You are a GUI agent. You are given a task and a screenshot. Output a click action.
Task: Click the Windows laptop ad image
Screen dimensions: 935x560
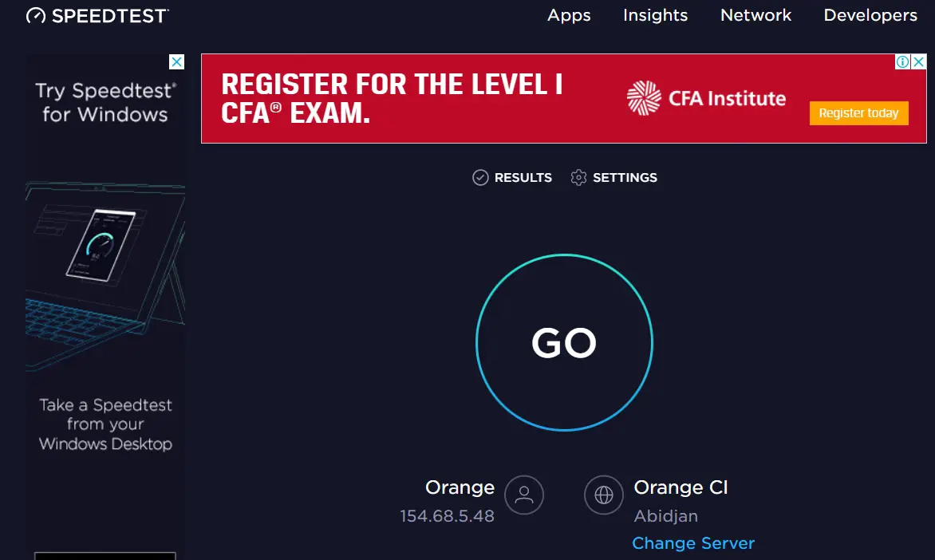click(x=105, y=276)
